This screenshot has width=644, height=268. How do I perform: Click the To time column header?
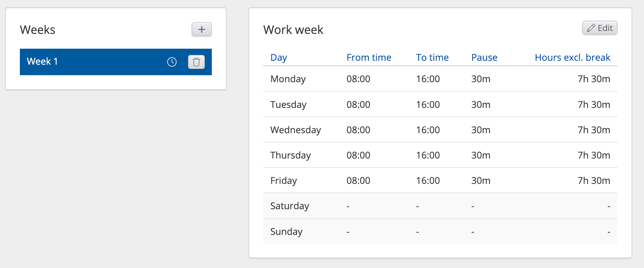click(x=432, y=58)
